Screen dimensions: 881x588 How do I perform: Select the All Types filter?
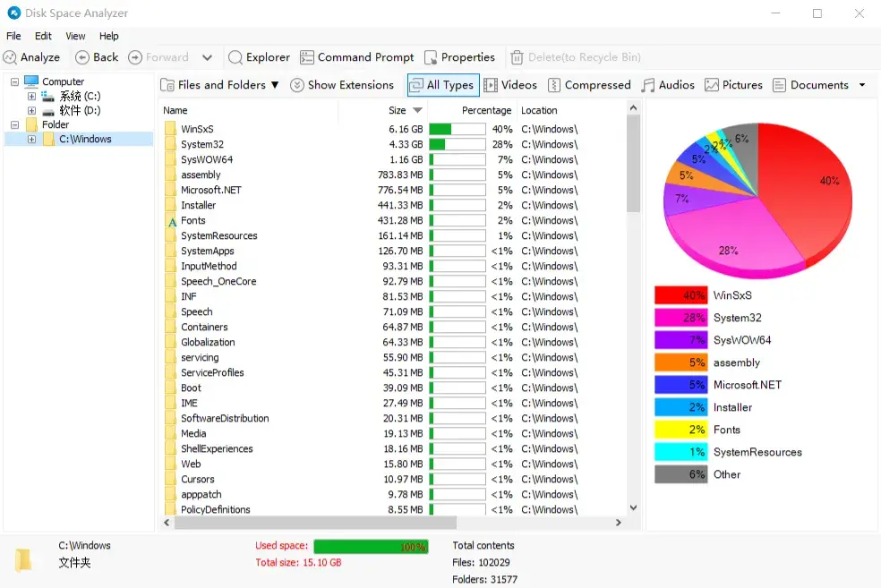[x=443, y=85]
